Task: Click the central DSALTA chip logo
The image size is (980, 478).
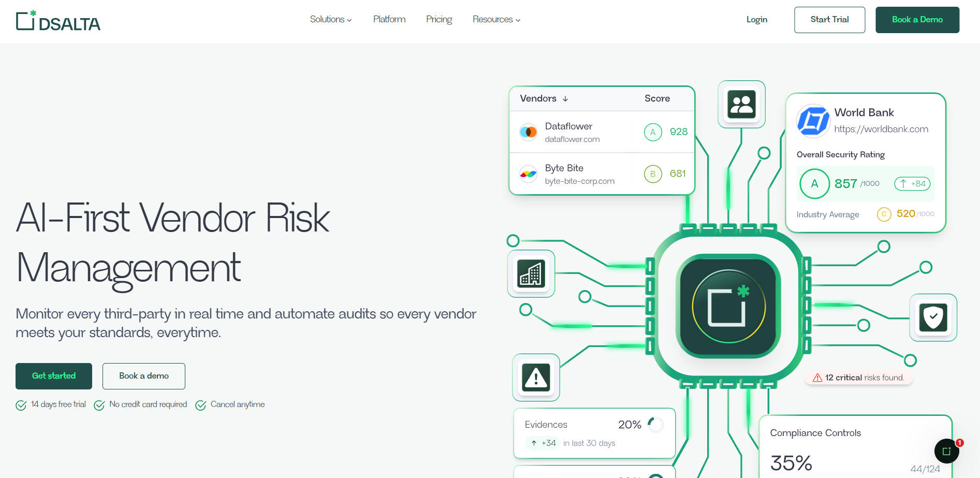Action: coord(728,306)
